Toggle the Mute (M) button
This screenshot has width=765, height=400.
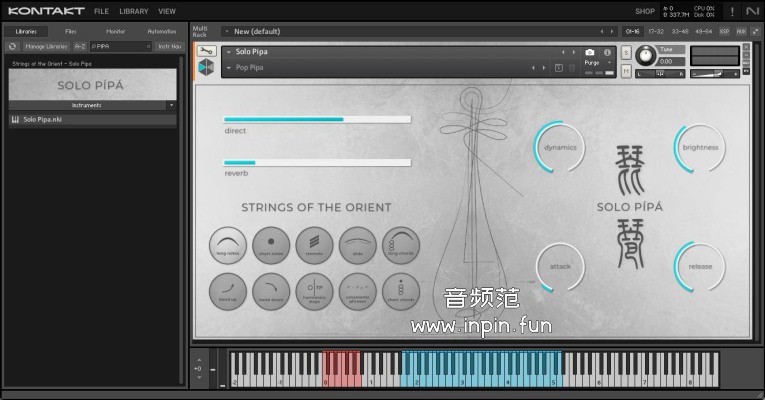click(x=626, y=71)
